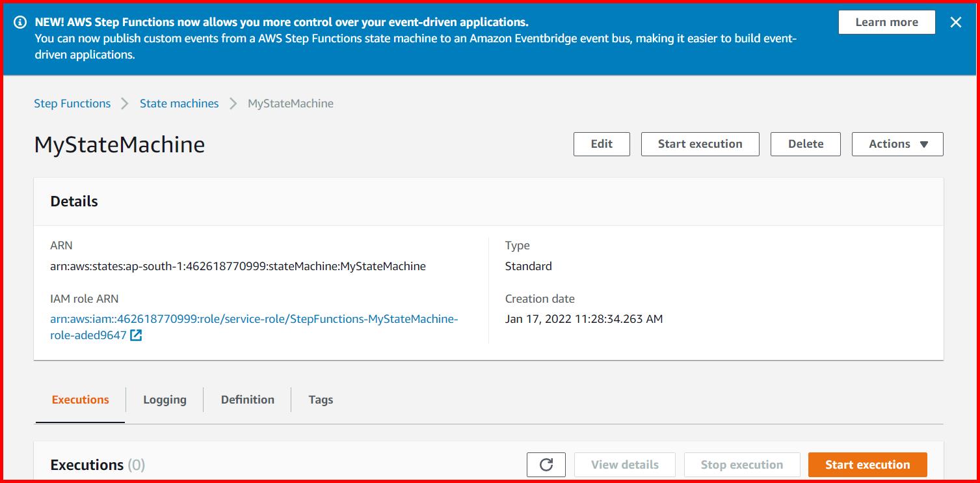Click the View details button
This screenshot has height=483, width=980.
click(x=624, y=464)
